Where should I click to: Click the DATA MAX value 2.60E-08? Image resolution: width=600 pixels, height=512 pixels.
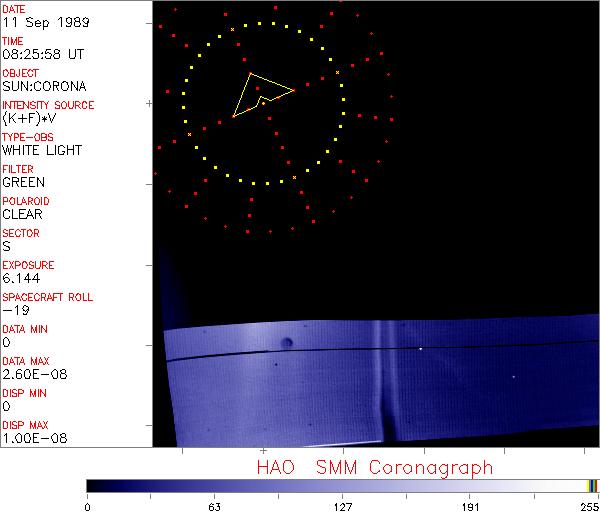(34, 374)
